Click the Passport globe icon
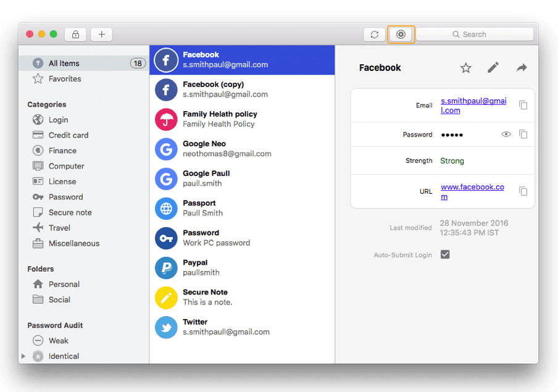 (166, 208)
